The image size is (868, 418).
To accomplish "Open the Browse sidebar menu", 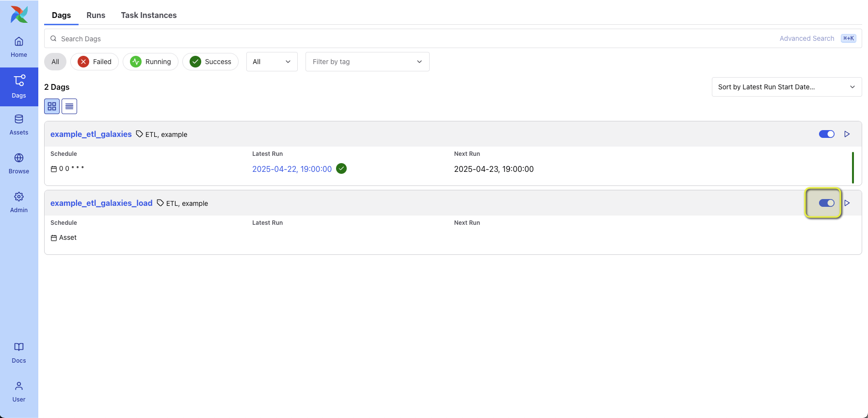I will coord(19,164).
